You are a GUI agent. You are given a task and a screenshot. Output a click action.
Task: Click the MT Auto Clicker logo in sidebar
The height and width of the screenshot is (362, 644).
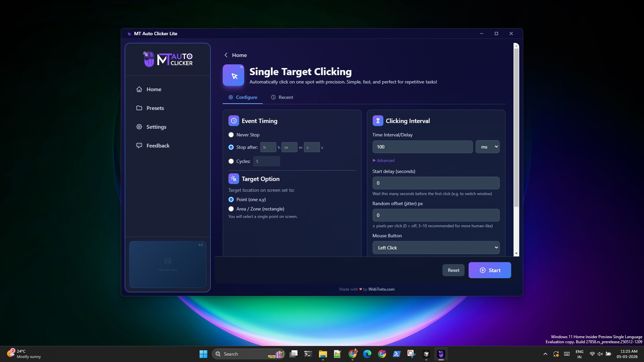[x=168, y=59]
